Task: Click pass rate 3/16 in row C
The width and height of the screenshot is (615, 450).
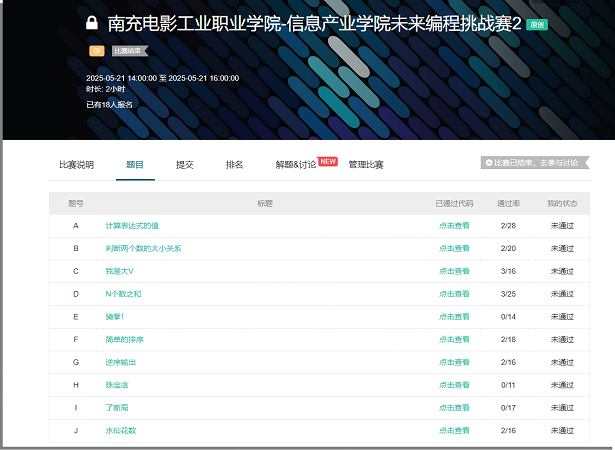Action: [x=508, y=271]
